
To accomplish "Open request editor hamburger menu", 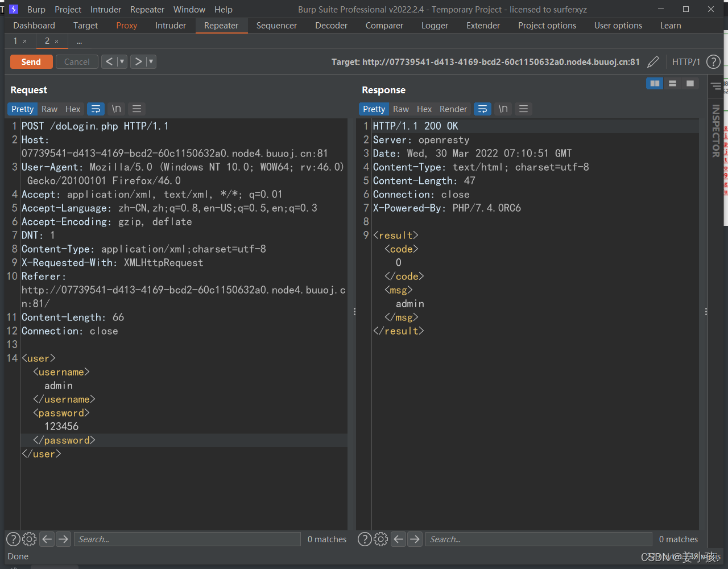I will [x=136, y=109].
